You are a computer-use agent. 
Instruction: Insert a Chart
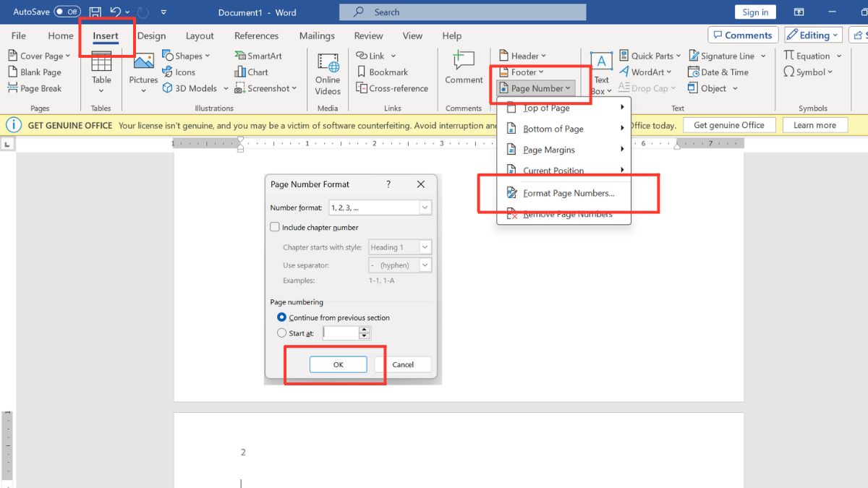coord(251,72)
